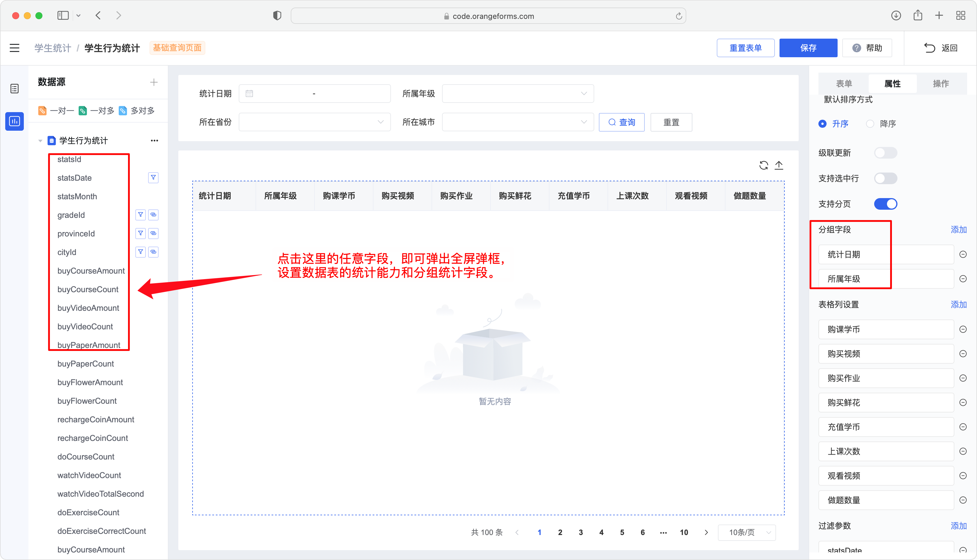This screenshot has width=977, height=560.
Task: Collapse the 学生行为统计 tree node
Action: 40,141
